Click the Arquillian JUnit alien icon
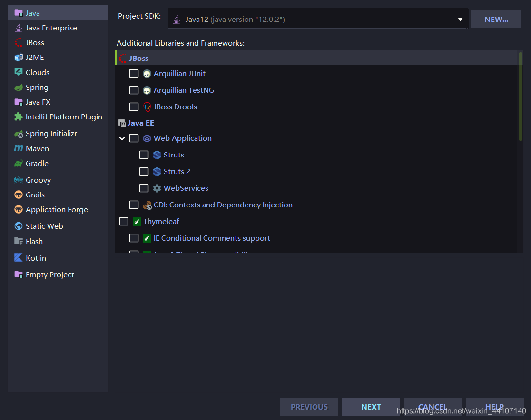This screenshot has height=420, width=531. tap(147, 74)
